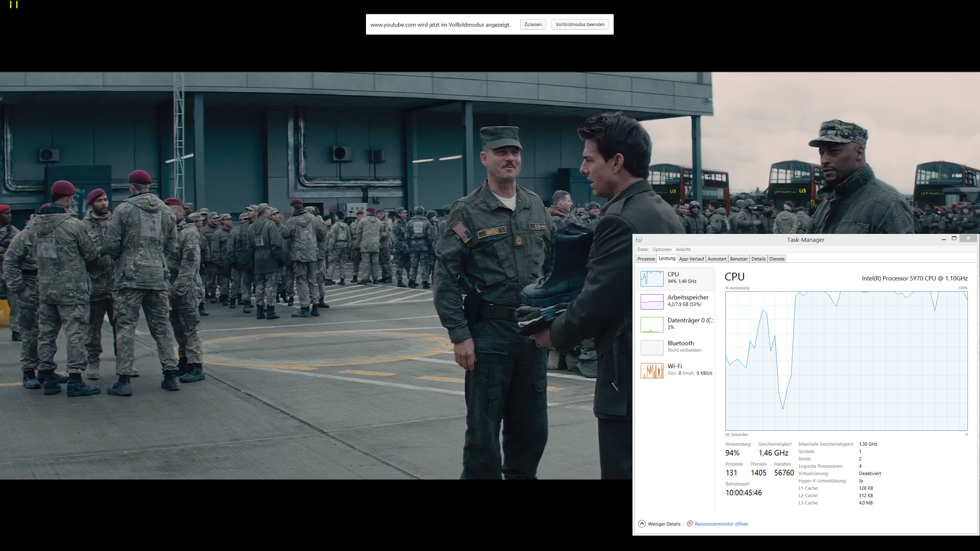This screenshot has height=551, width=980.
Task: Open the Optionen menu
Action: coord(661,249)
